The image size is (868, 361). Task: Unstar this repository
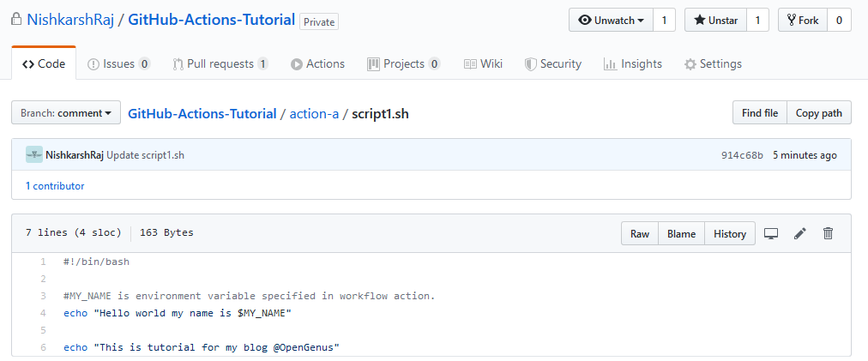click(x=716, y=21)
